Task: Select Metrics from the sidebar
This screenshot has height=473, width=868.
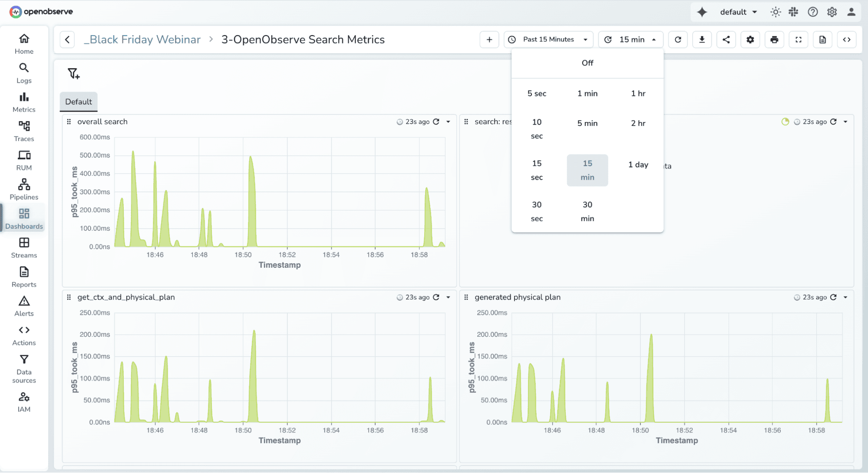Action: pyautogui.click(x=24, y=102)
